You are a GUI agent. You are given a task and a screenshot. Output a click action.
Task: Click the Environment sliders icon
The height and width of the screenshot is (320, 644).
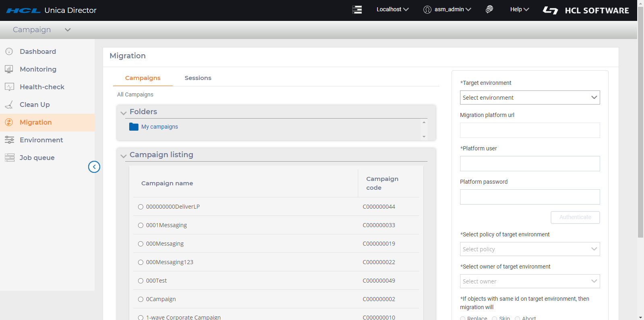pos(9,140)
